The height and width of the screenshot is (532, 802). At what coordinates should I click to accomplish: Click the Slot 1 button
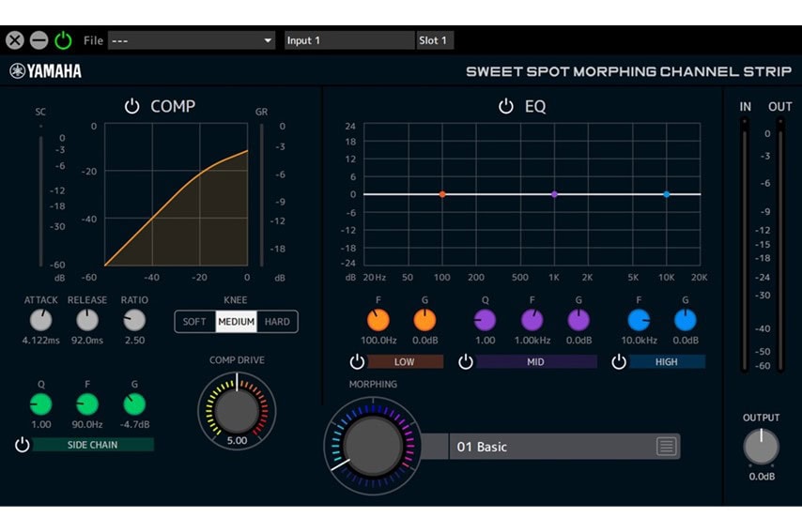click(x=434, y=40)
